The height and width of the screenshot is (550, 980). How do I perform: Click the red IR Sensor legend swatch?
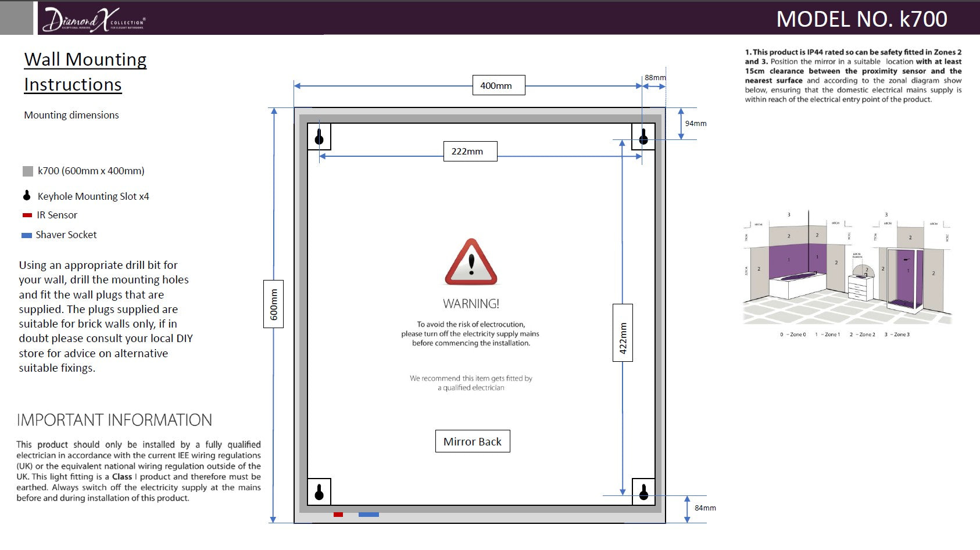tap(27, 215)
